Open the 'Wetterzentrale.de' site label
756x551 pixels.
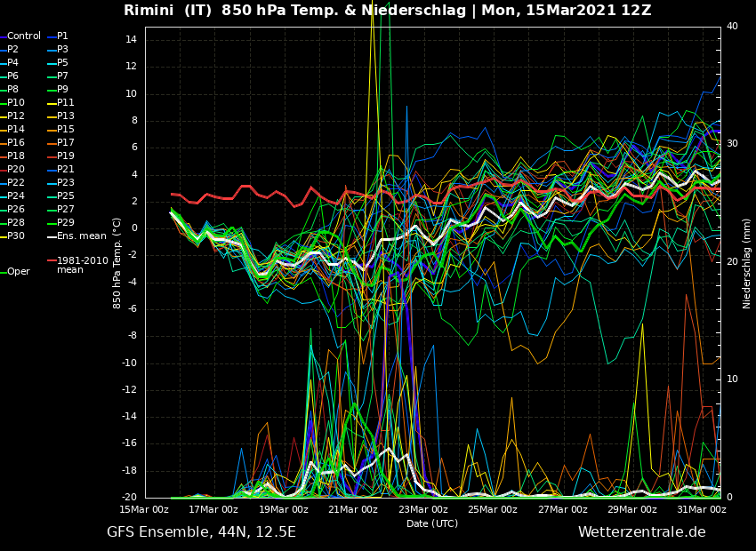pyautogui.click(x=642, y=532)
